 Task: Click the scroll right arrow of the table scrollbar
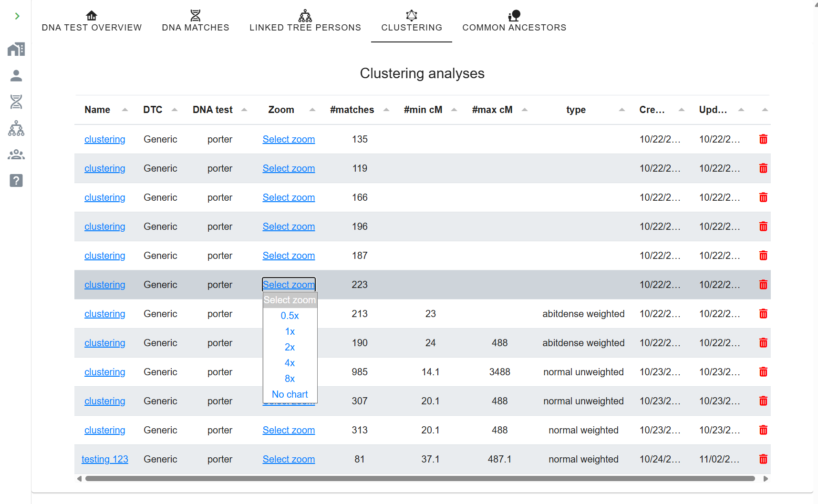pyautogui.click(x=766, y=479)
